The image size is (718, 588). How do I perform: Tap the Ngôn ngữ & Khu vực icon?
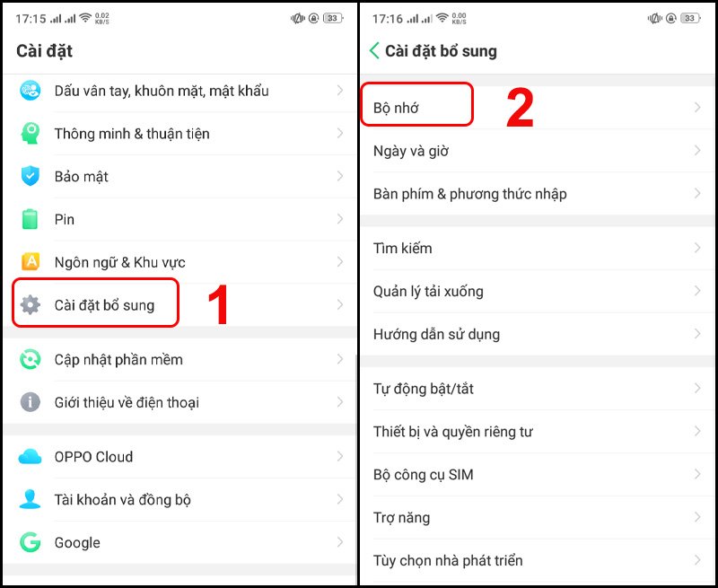point(31,262)
